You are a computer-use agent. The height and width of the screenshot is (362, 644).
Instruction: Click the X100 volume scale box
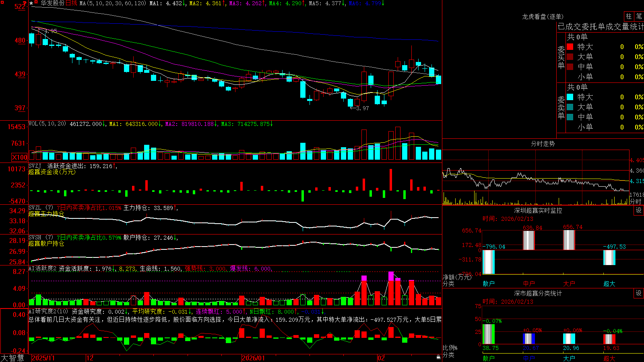click(x=19, y=157)
